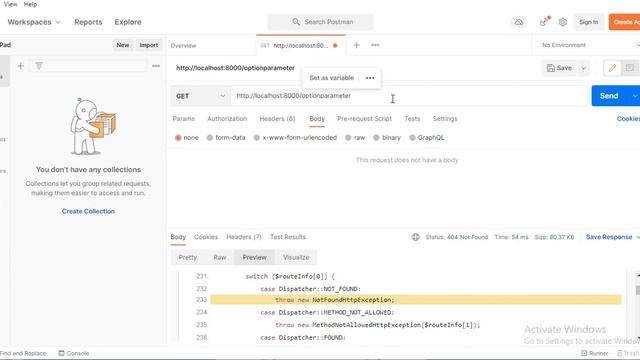Open Runner in the status bar
Image resolution: width=640 pixels, height=360 pixels.
pyautogui.click(x=594, y=353)
